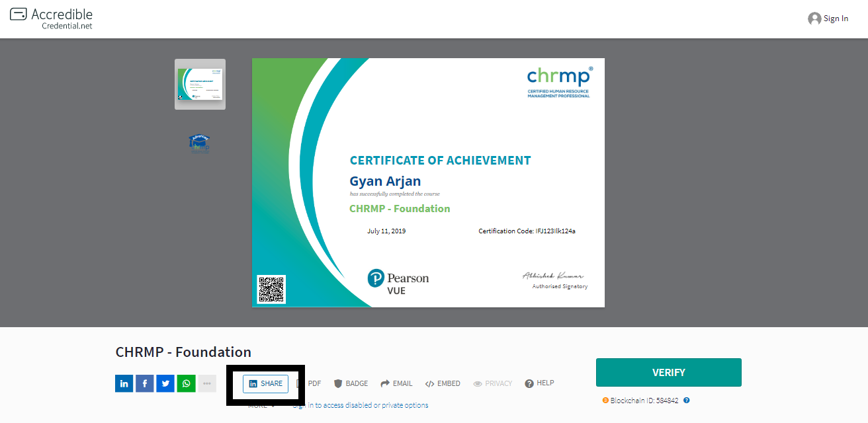Screen dimensions: 868x423
Task: Click the Pearson VUE logo
Action: [x=398, y=282]
